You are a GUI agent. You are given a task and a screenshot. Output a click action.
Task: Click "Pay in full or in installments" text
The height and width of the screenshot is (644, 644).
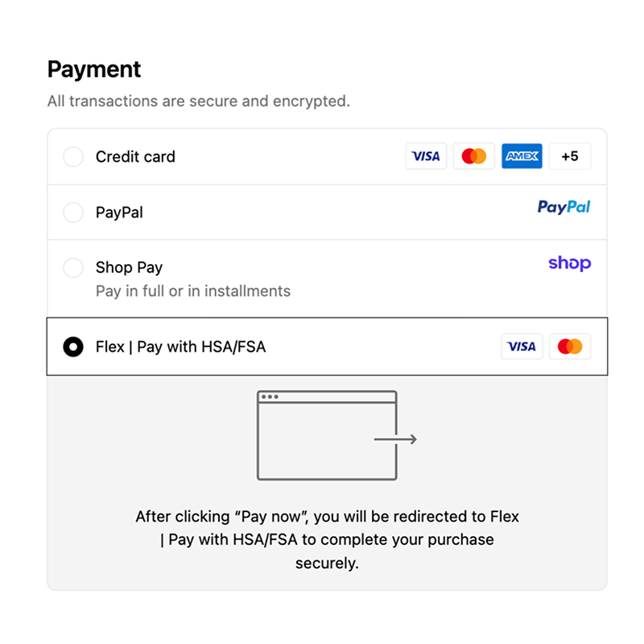(193, 291)
